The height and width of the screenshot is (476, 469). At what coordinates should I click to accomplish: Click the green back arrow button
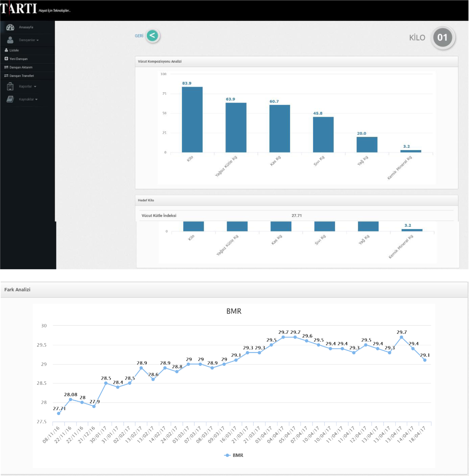click(152, 35)
